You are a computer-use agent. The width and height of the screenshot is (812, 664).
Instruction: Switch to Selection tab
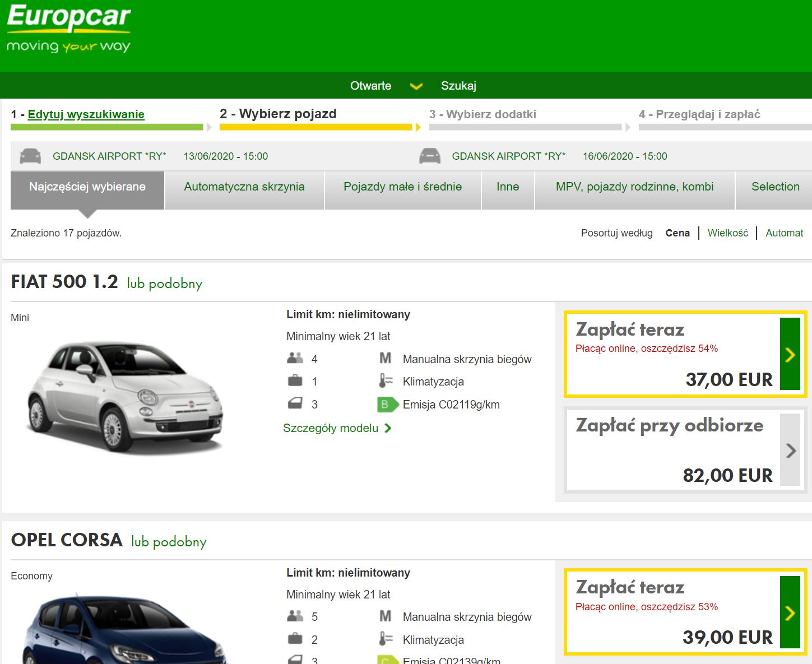click(x=775, y=190)
